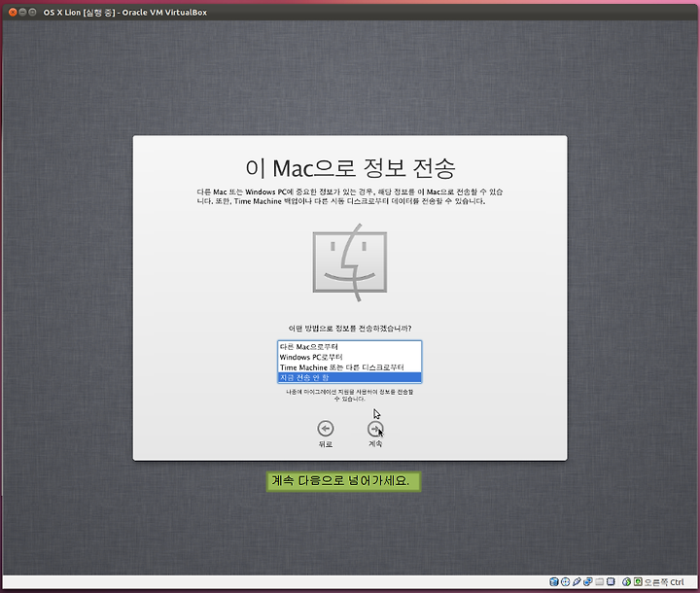
Task: Select '지금 전송 안 함' option
Action: [x=350, y=377]
